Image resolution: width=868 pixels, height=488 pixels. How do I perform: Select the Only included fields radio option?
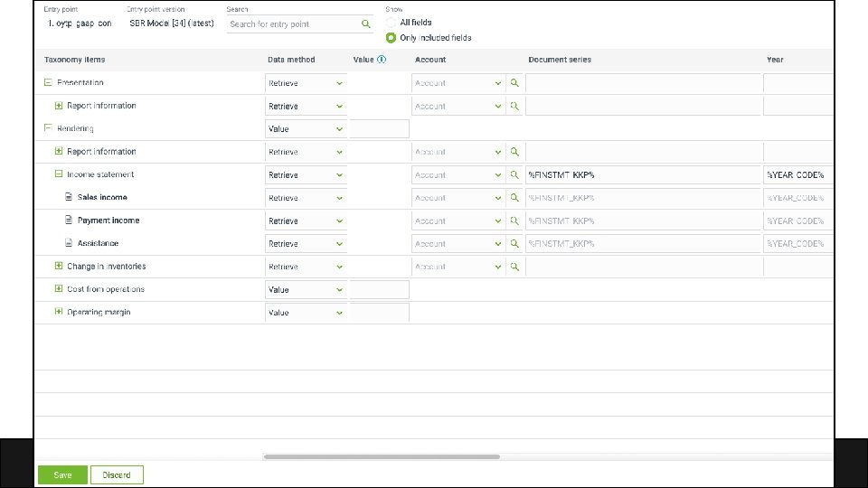[391, 38]
